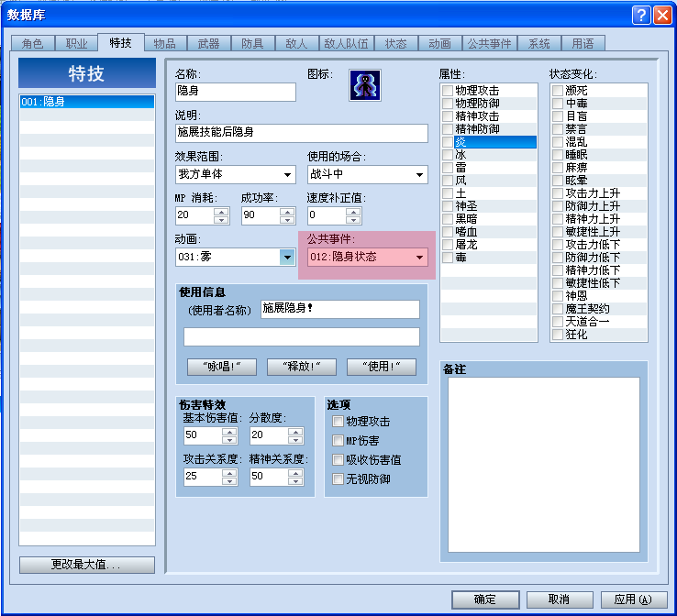Toggle the 中毒 state change box
Viewport: 677px width, 616px height.
tap(558, 104)
